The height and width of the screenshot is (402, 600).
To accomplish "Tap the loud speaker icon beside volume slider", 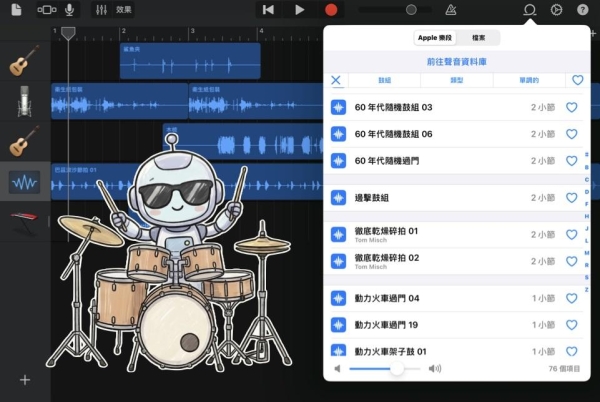I will point(435,369).
